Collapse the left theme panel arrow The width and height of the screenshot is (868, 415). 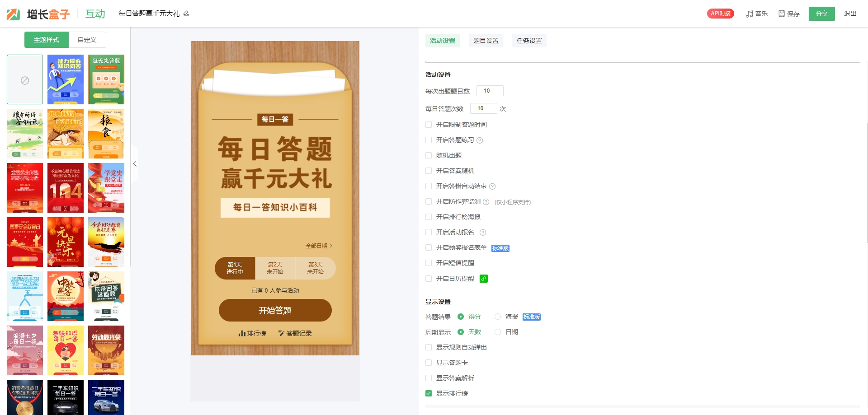pos(135,164)
